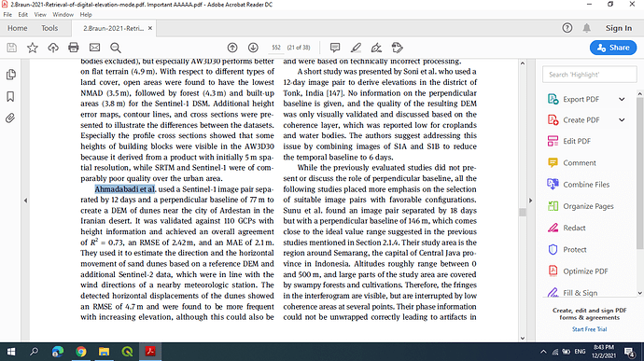The height and width of the screenshot is (361, 644).
Task: Click the blue Share button
Action: 613,48
